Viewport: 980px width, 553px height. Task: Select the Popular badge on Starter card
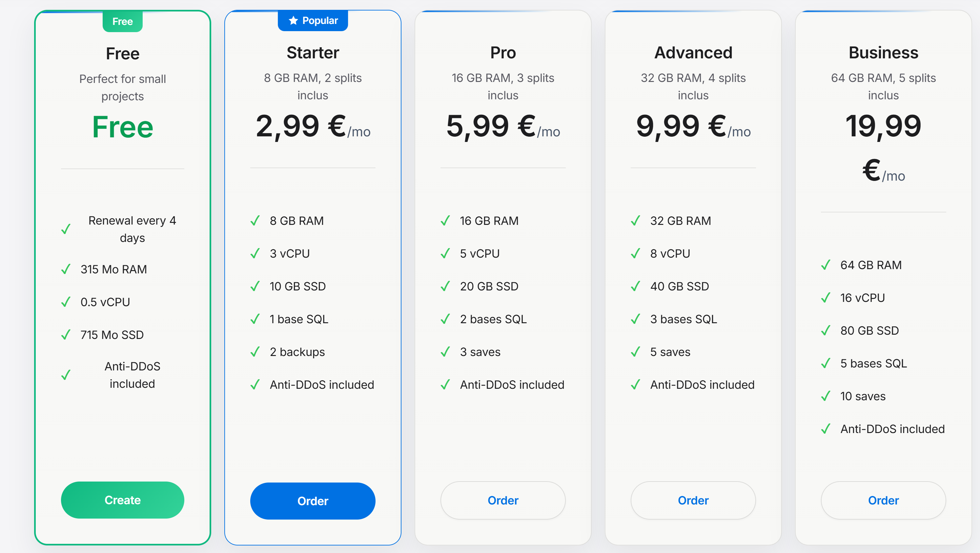pyautogui.click(x=313, y=21)
